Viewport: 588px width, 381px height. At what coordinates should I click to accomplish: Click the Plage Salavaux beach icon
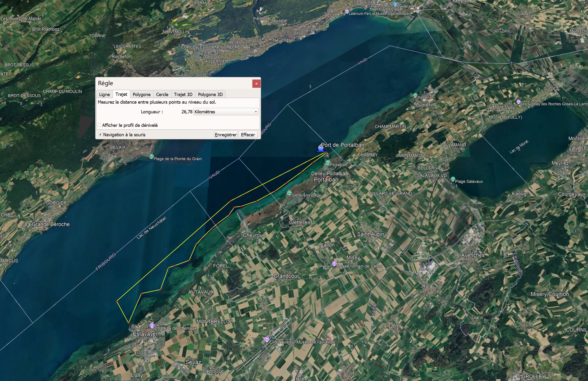click(x=453, y=179)
